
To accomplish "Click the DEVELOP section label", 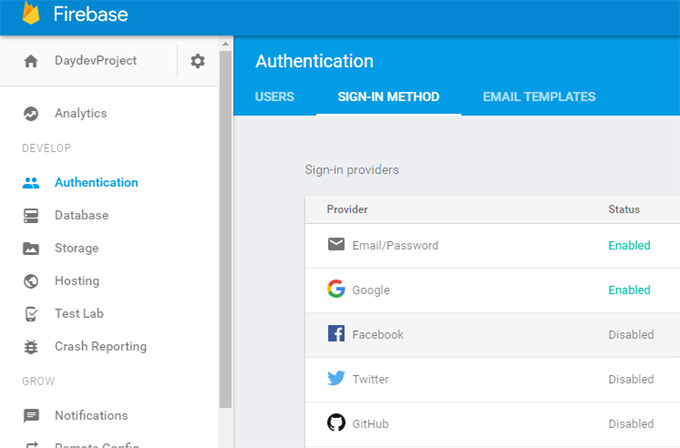I will coord(46,148).
